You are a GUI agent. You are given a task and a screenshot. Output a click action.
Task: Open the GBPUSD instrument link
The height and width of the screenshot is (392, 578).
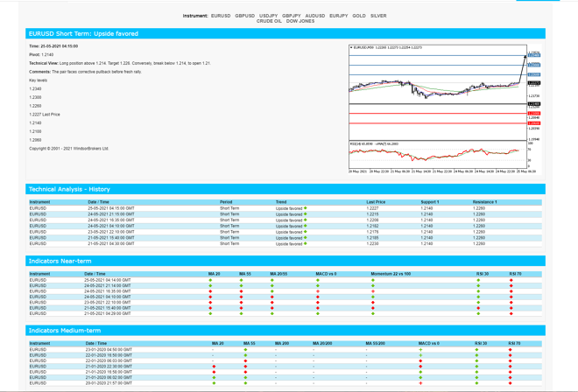point(245,16)
